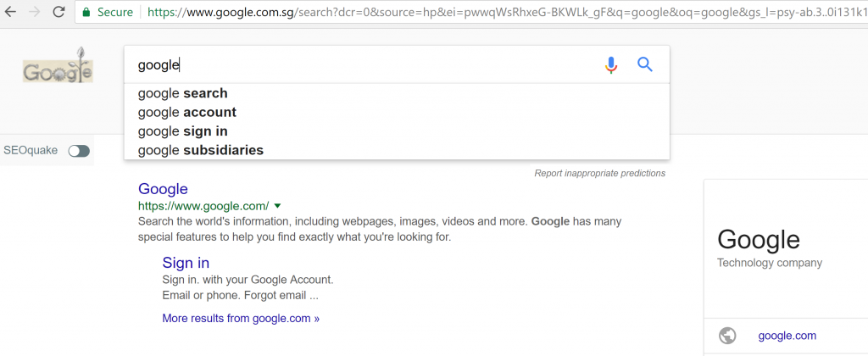Viewport: 868px width, 356px height.
Task: Open the Google doodle logo
Action: [x=58, y=65]
